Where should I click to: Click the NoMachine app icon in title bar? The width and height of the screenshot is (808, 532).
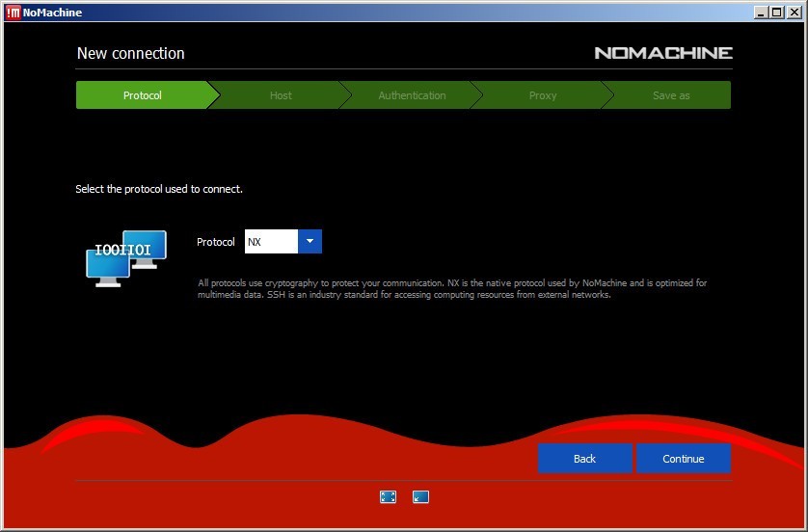(x=13, y=13)
